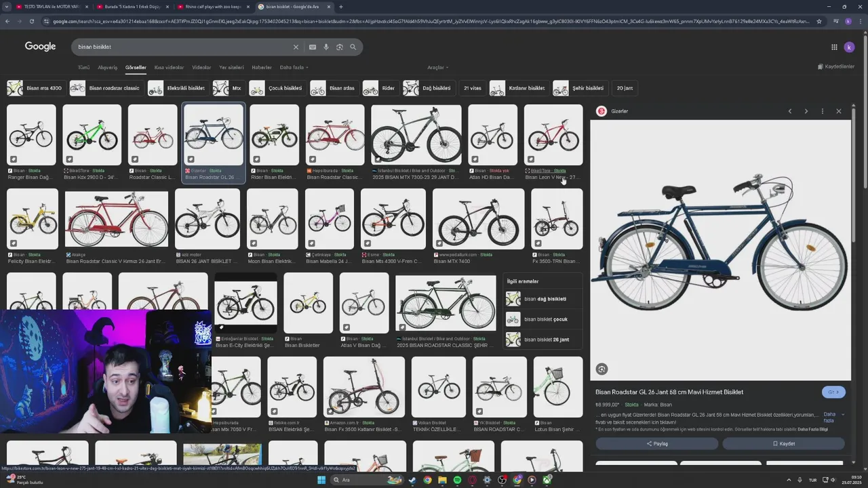Open the large blue Roadstar GL preview image
Viewport: 868px width, 488px height.
720,250
